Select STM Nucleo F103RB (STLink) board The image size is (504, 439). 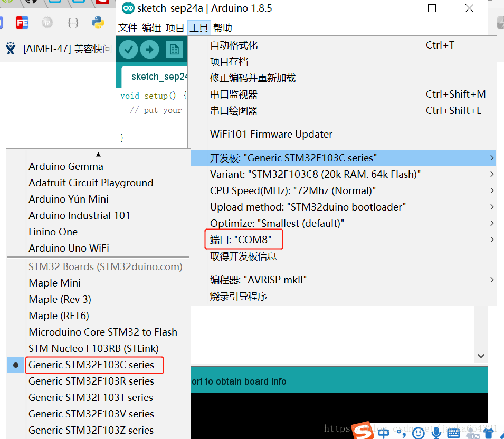(x=98, y=349)
